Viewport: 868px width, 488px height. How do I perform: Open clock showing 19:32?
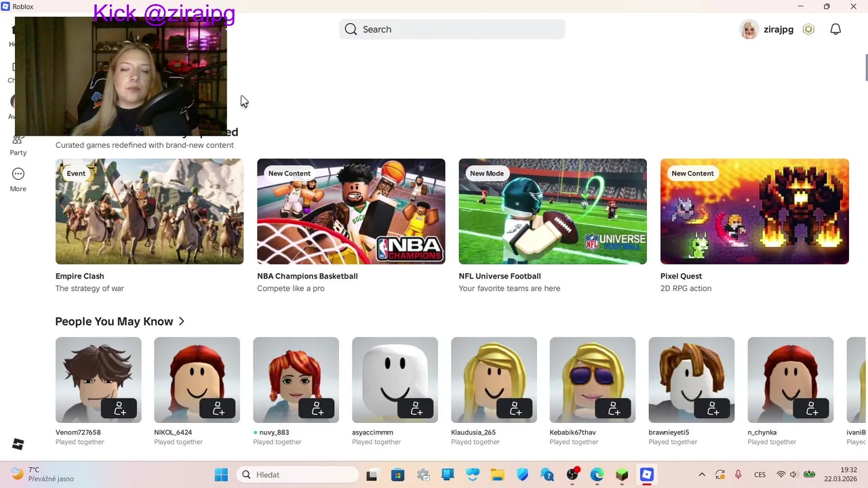tap(841, 474)
